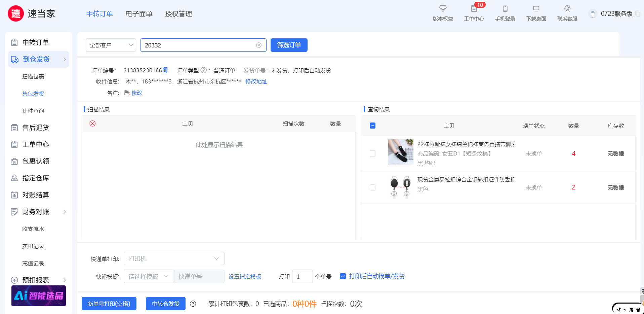Screen dimensions: 644x314
Task: Toggle 打印后自动换单/发货 checkbox
Action: (x=343, y=276)
